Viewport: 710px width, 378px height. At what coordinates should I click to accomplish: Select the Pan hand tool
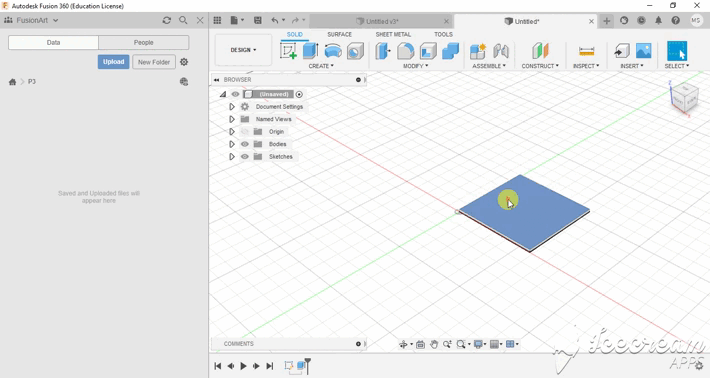pyautogui.click(x=434, y=345)
